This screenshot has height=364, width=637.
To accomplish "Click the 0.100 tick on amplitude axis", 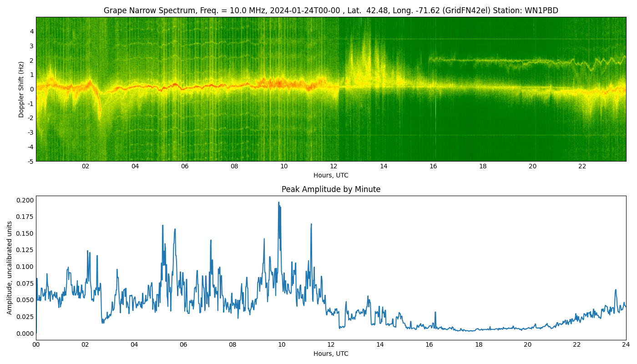I will click(24, 267).
